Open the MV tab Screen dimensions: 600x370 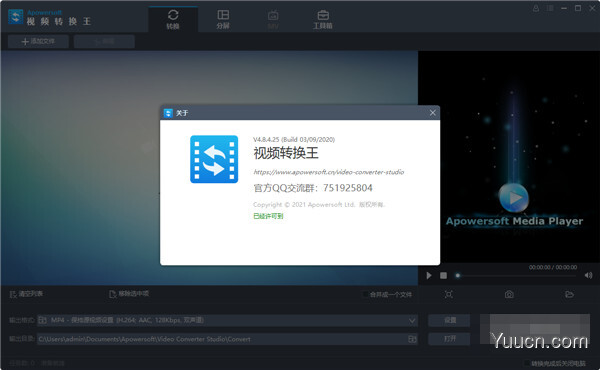[273, 19]
